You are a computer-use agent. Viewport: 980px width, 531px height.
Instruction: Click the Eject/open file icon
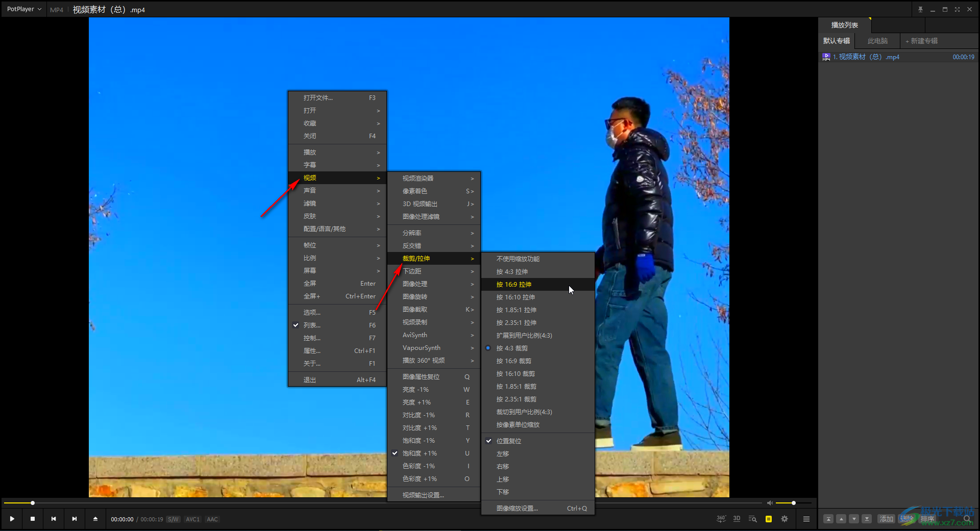(x=95, y=519)
